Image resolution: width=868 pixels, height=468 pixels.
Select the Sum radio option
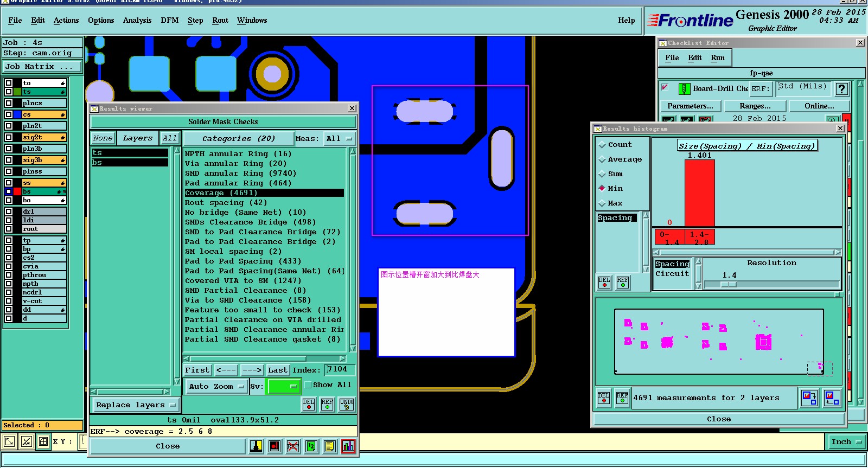(x=602, y=174)
